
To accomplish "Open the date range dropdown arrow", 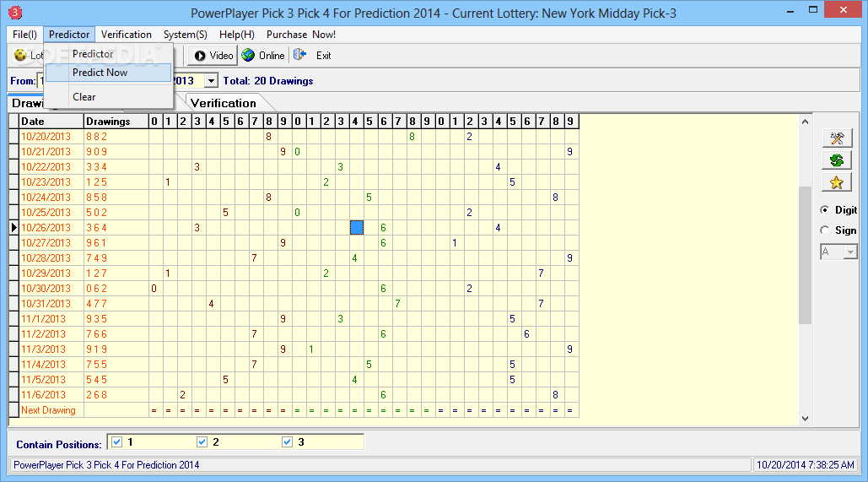I will [x=211, y=81].
